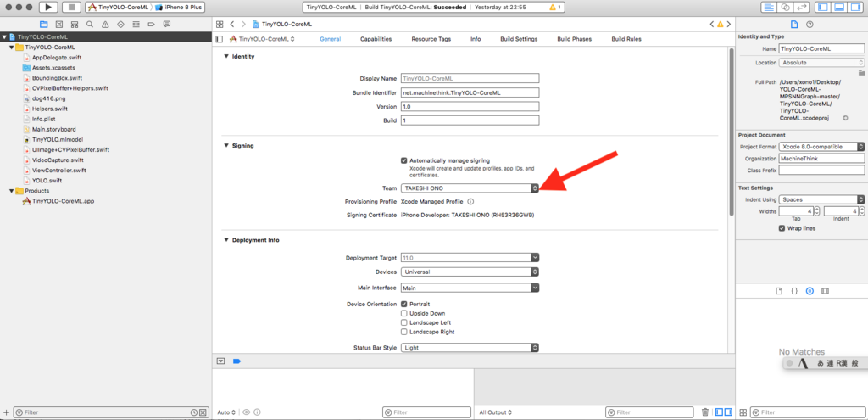
Task: Hide the Utilities pane
Action: click(855, 7)
